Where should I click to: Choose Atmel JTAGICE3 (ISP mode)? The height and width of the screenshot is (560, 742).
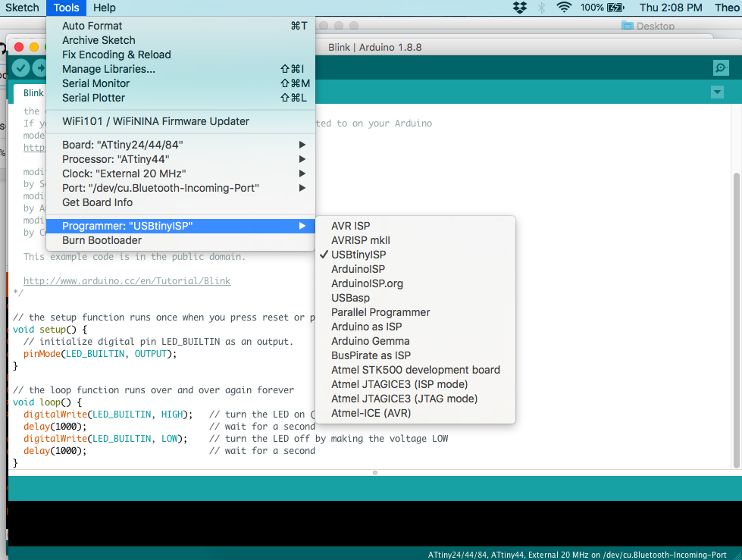click(415, 384)
